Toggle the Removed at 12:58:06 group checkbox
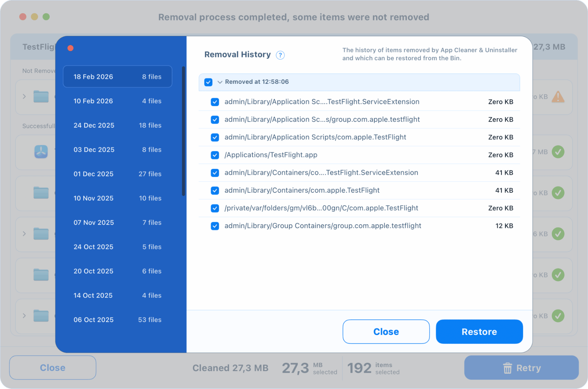This screenshot has width=588, height=389. [208, 82]
